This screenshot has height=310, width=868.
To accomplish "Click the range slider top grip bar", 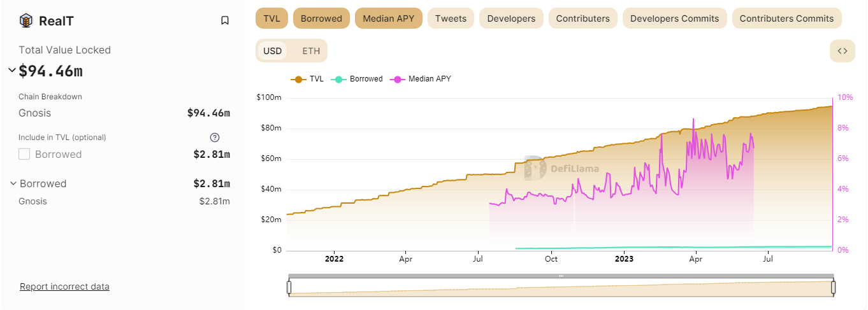I will [x=561, y=276].
